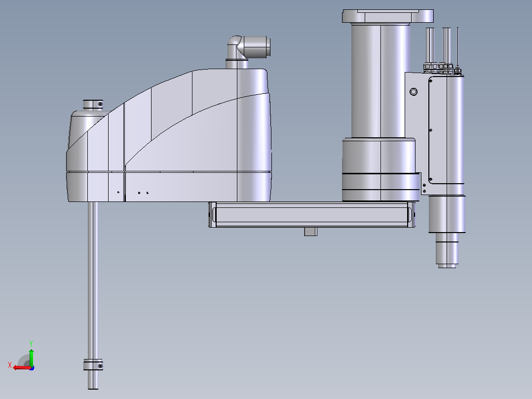Select the small square block under the horizontal beam

(310, 232)
